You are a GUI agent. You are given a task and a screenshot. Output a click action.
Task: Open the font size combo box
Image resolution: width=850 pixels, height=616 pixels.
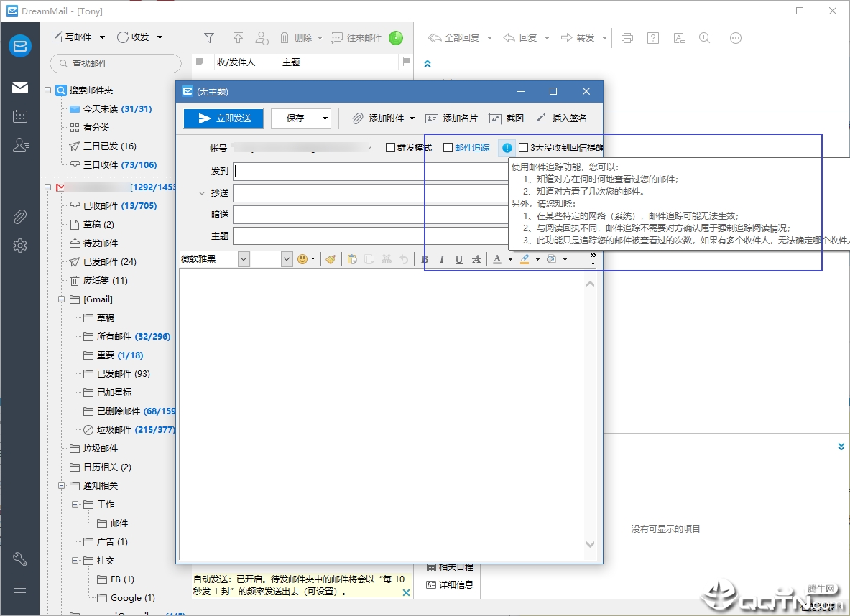coord(272,259)
